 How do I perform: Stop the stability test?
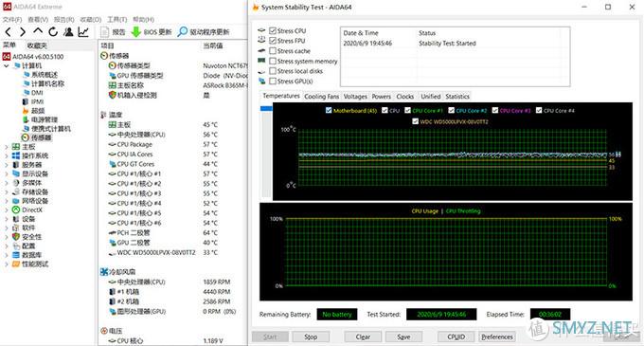(x=311, y=337)
